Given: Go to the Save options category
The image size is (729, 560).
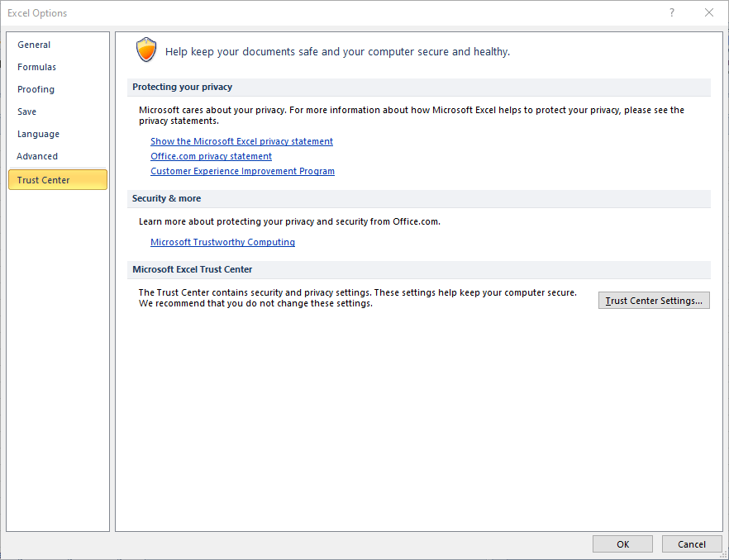Looking at the screenshot, I should [27, 112].
